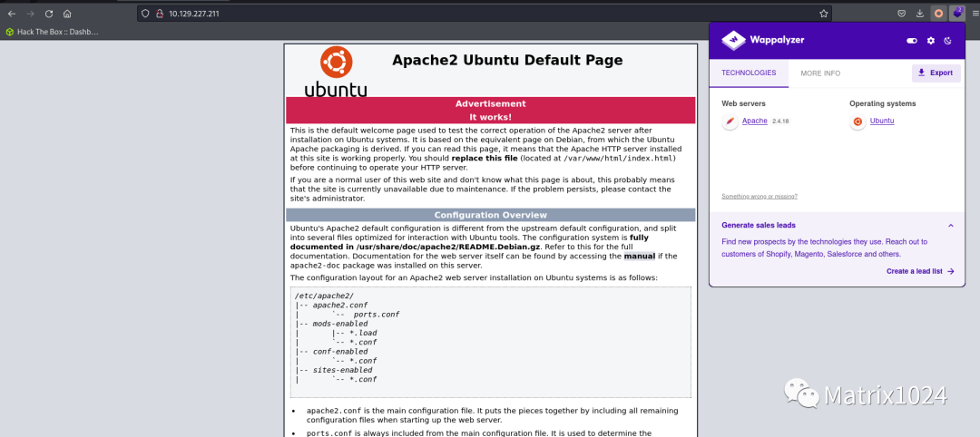Open the Pocket save icon
Screen dimensions: 980x437
902,13
